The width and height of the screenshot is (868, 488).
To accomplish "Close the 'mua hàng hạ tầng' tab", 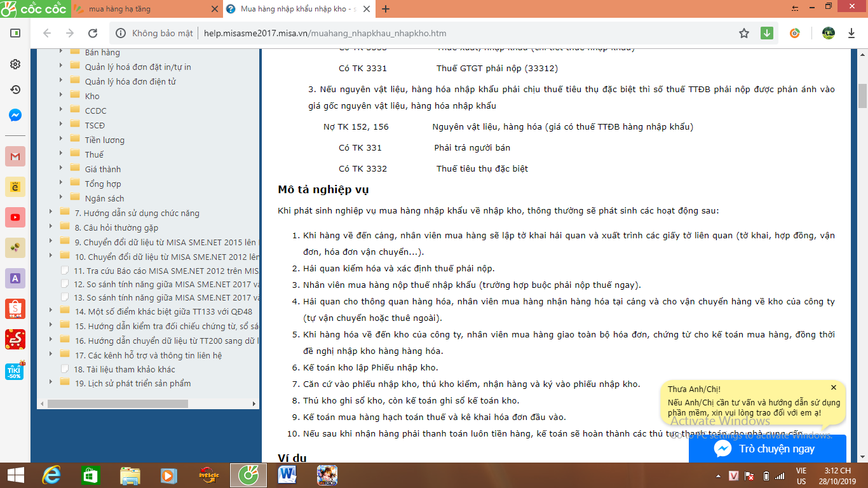I will click(214, 9).
